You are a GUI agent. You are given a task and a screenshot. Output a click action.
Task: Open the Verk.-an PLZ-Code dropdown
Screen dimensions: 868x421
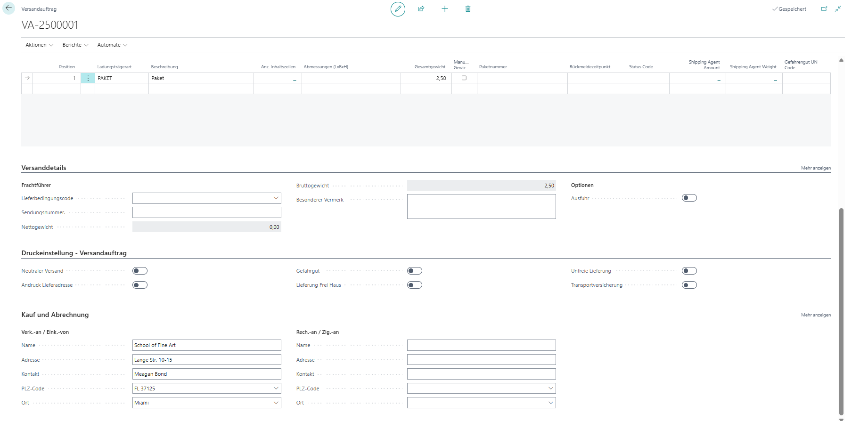(276, 389)
